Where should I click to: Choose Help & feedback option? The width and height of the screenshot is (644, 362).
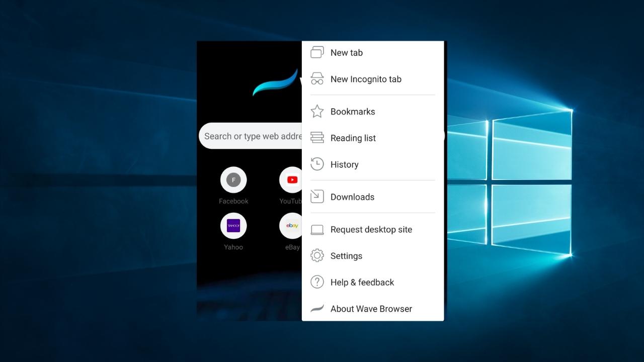coord(373,282)
